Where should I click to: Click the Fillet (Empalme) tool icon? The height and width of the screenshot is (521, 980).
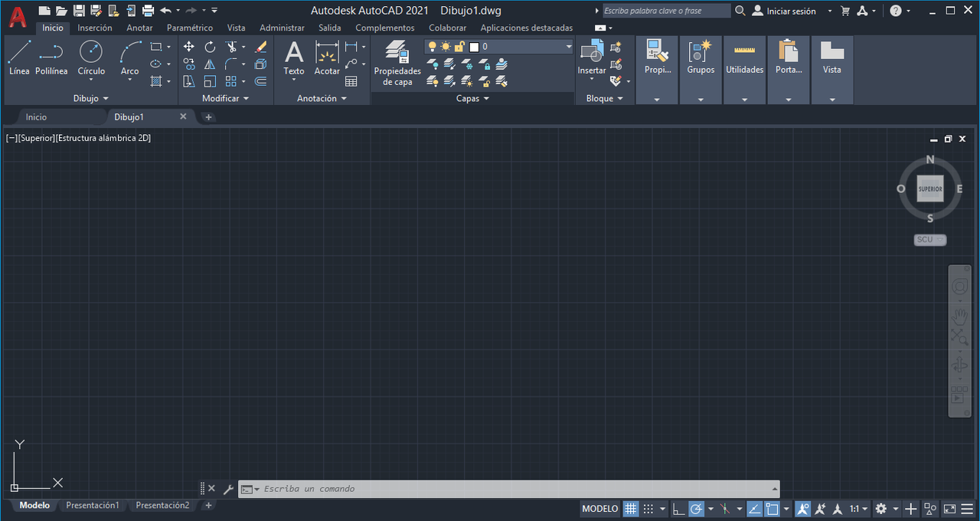(x=231, y=64)
